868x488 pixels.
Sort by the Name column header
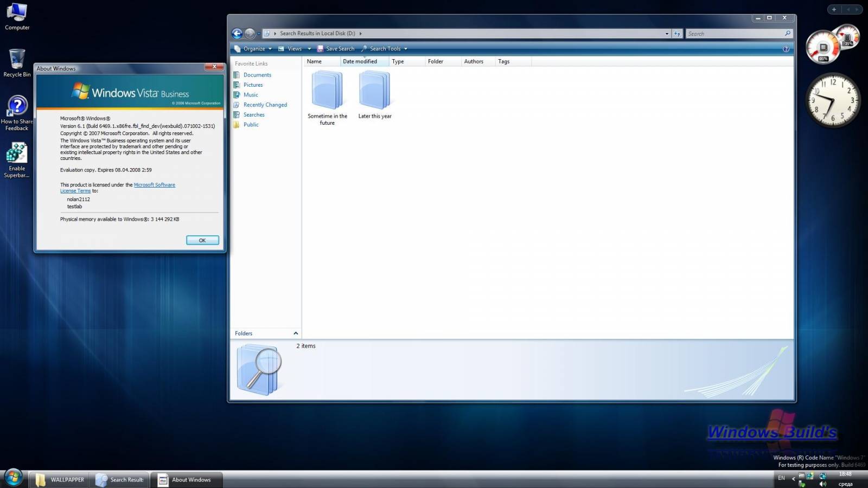tap(322, 61)
